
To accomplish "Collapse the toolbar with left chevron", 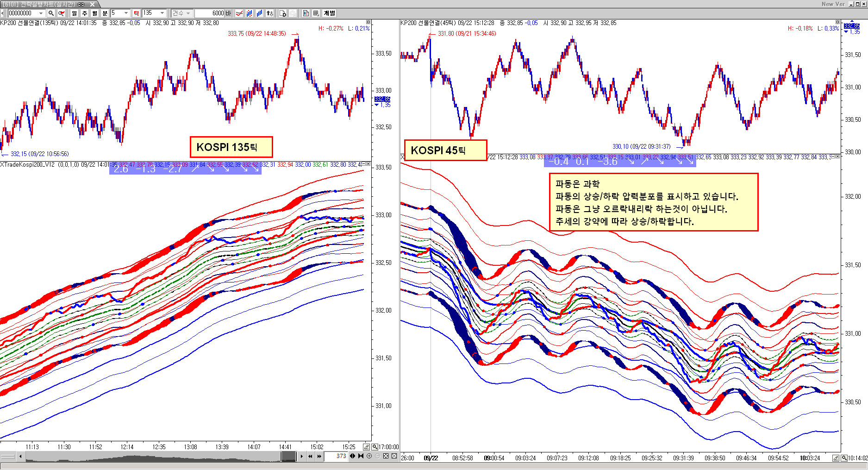I will click(x=2, y=13).
